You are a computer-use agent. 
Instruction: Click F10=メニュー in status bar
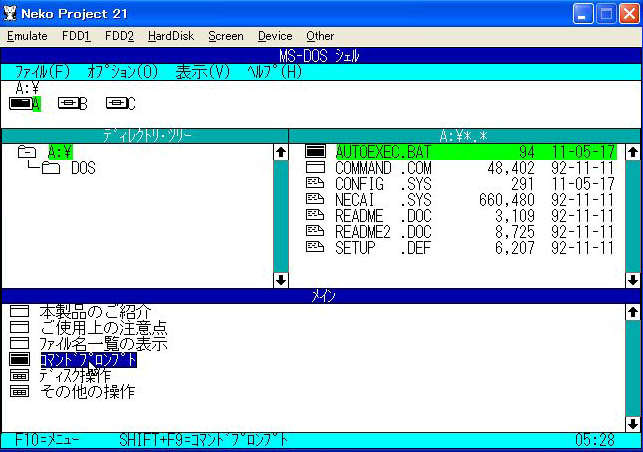pyautogui.click(x=47, y=440)
